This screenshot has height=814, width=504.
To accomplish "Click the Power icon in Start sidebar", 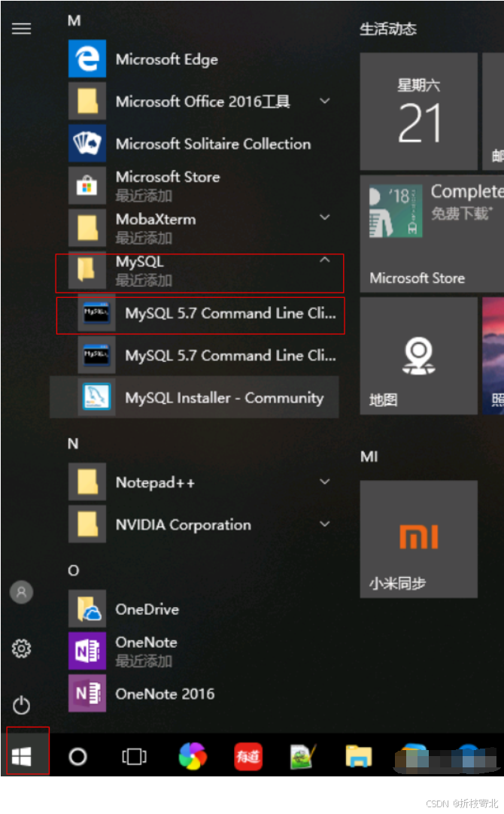I will [x=21, y=705].
